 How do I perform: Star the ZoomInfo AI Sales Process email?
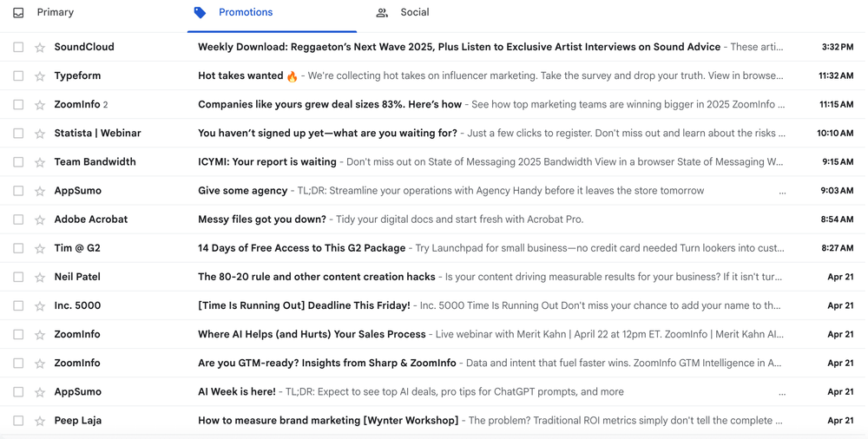[x=40, y=335]
